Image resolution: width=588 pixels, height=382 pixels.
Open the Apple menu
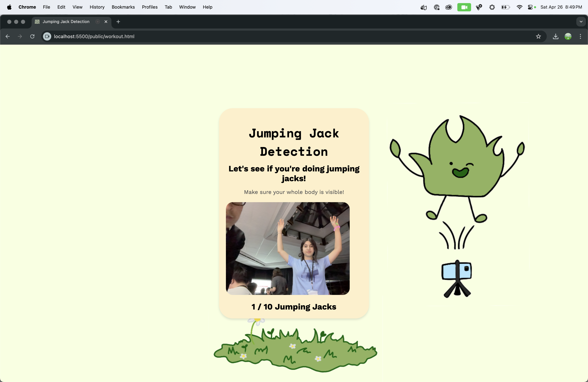tap(9, 7)
